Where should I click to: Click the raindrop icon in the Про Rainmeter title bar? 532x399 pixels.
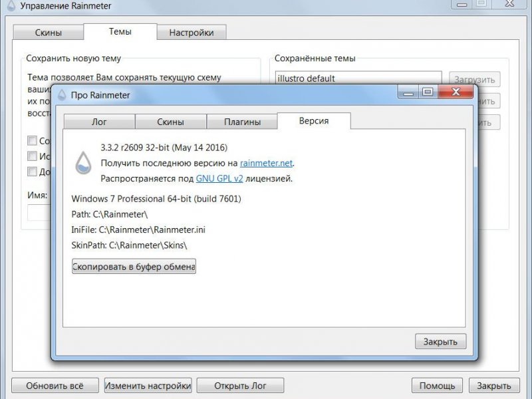[62, 95]
